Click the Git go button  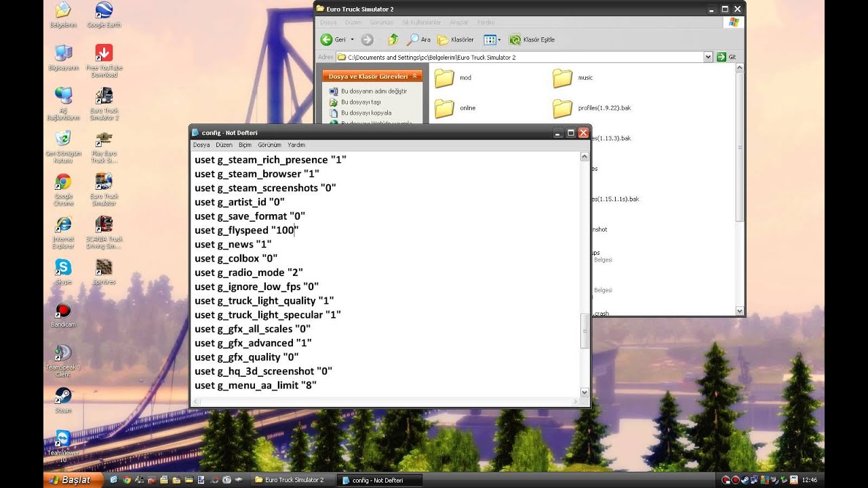pos(726,57)
